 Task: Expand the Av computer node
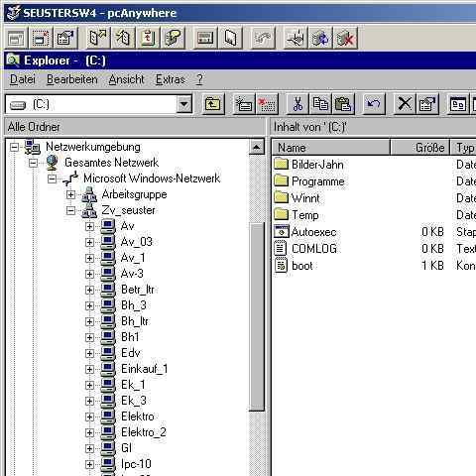point(89,226)
